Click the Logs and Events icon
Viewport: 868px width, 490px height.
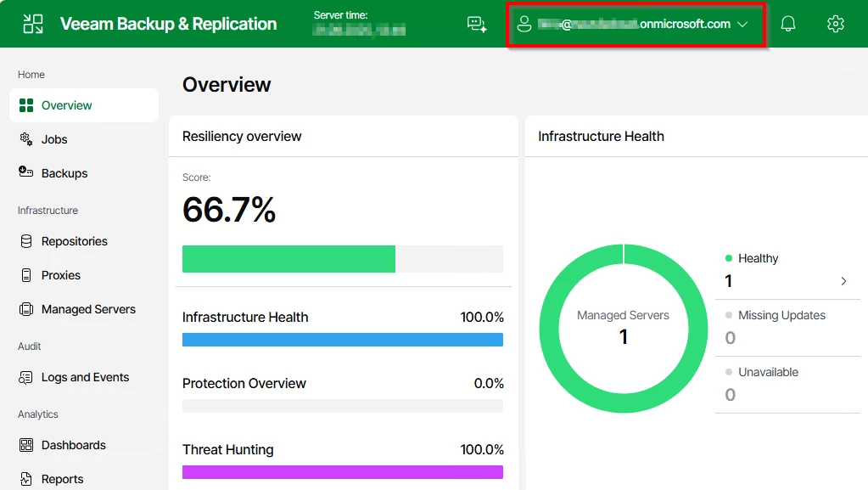tap(26, 377)
